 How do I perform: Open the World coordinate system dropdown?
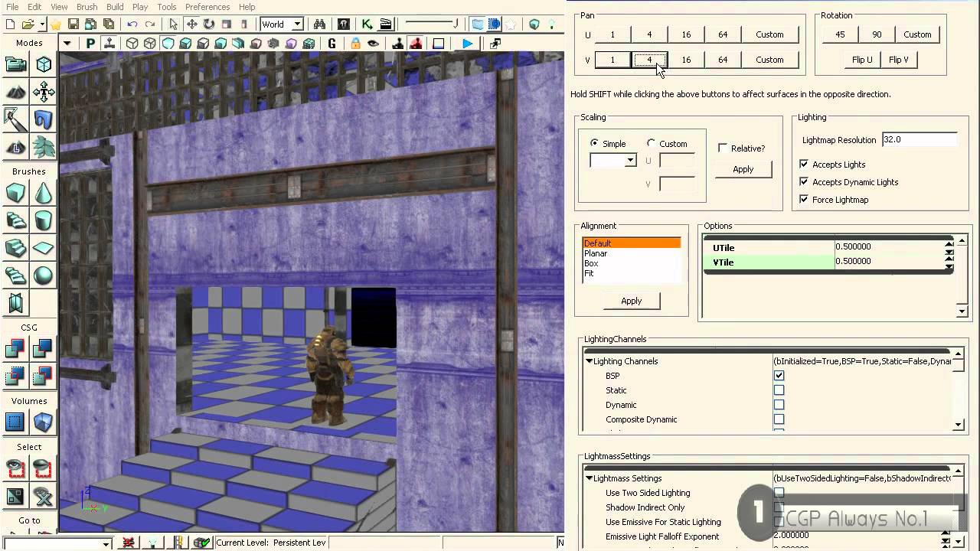click(x=282, y=24)
